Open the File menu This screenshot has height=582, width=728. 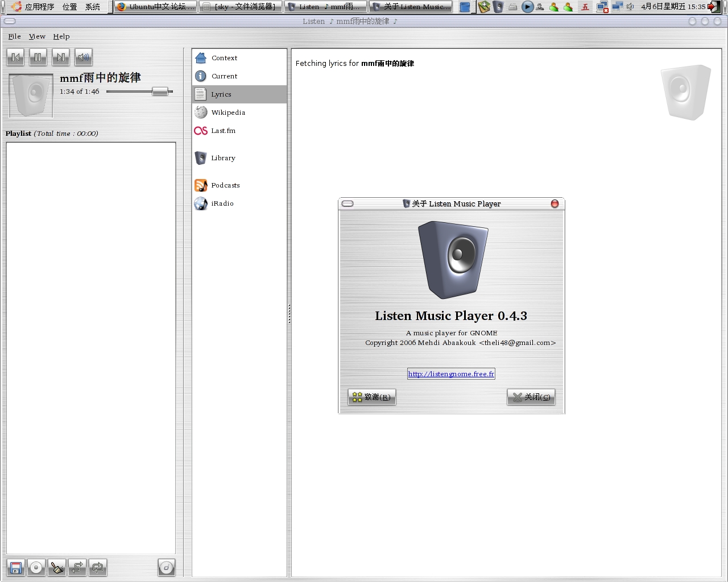14,36
